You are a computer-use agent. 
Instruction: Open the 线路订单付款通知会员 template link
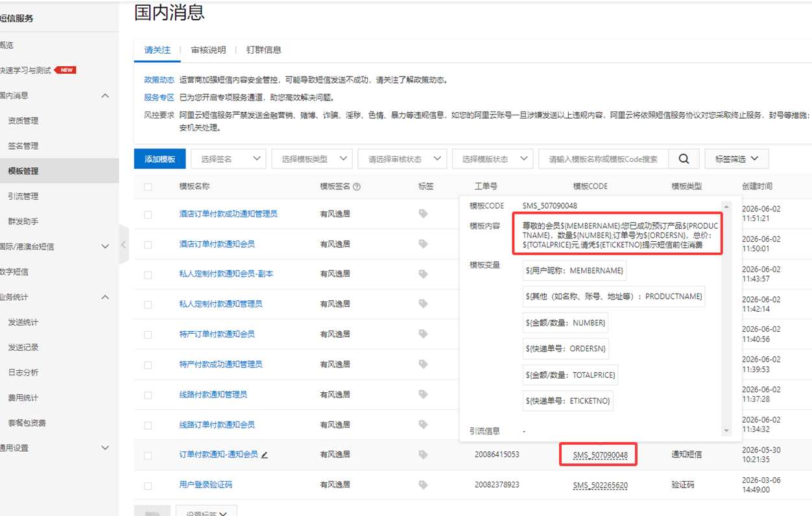[x=217, y=425]
